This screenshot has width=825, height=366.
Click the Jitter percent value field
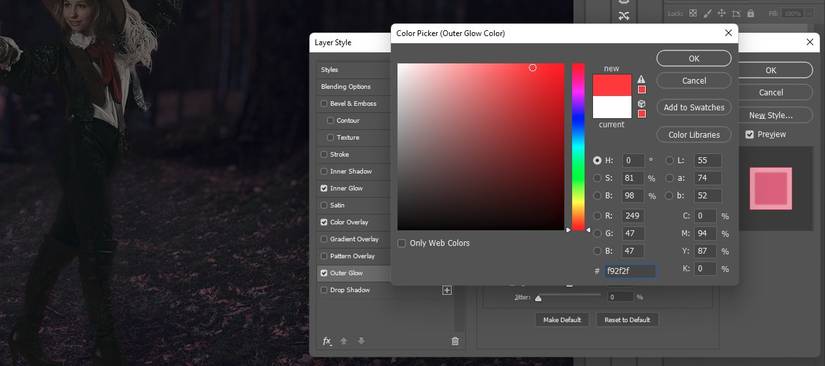[620, 297]
